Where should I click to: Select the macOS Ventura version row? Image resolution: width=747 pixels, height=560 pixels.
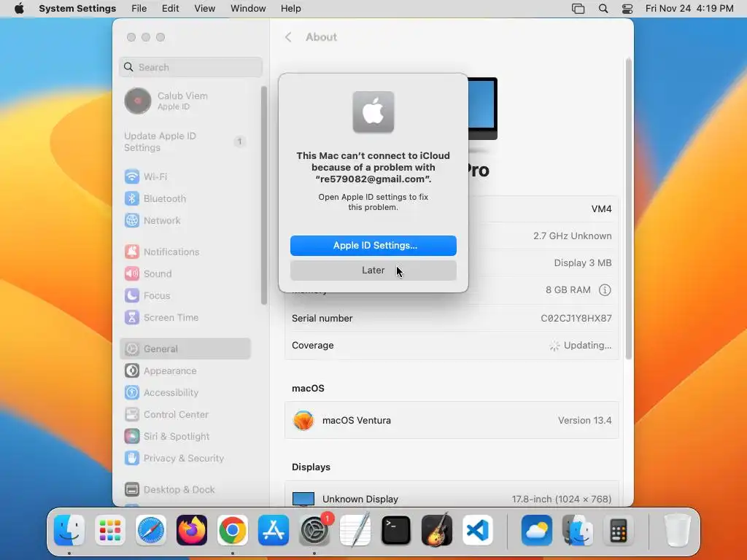452,420
